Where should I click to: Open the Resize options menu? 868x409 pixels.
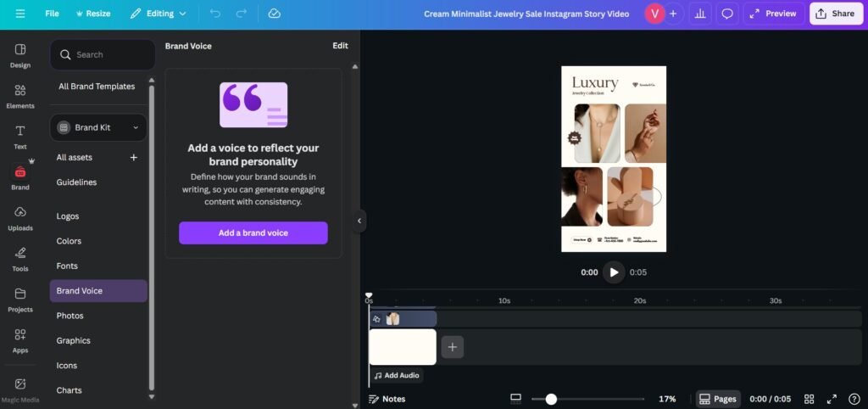93,14
